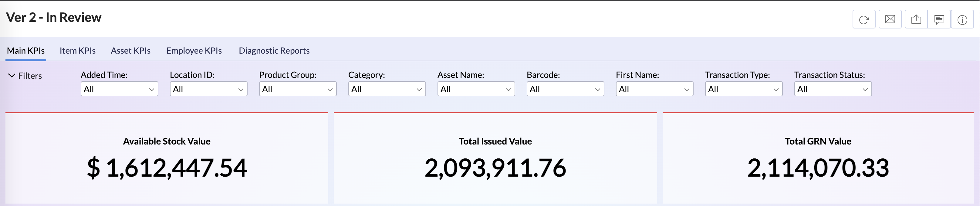Open the Asset Name dropdown
Screen dimensions: 980x206
(476, 89)
